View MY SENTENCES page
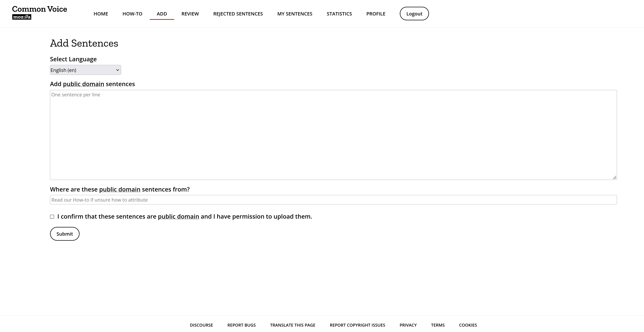Viewport: 644px width, 332px height. pyautogui.click(x=295, y=14)
